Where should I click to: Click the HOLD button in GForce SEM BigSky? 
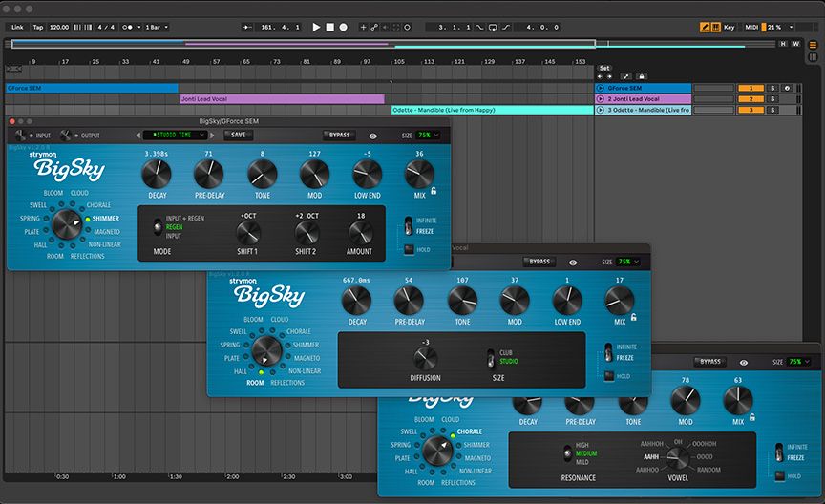[x=409, y=250]
